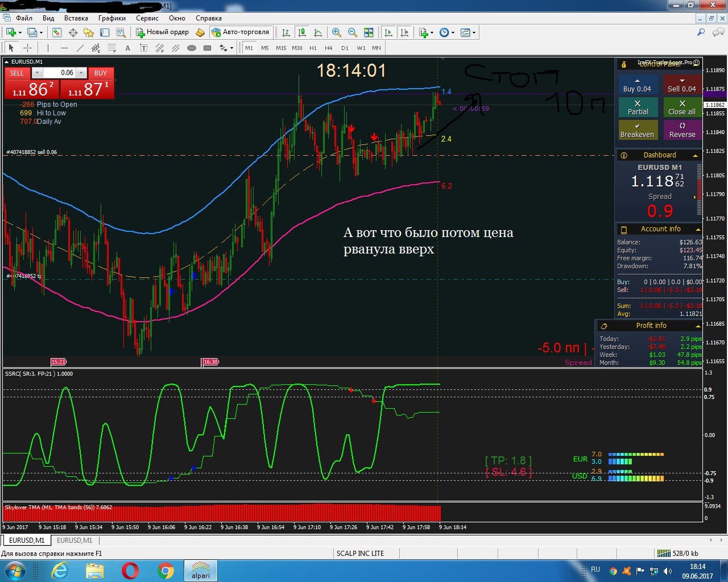
Task: Enable chart auto scroll icon
Action: 388,32
